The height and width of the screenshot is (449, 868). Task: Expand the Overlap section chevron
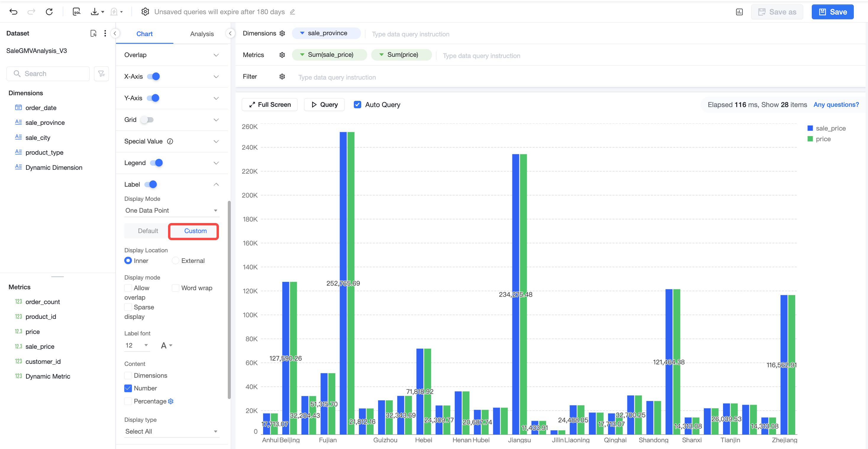pos(216,55)
